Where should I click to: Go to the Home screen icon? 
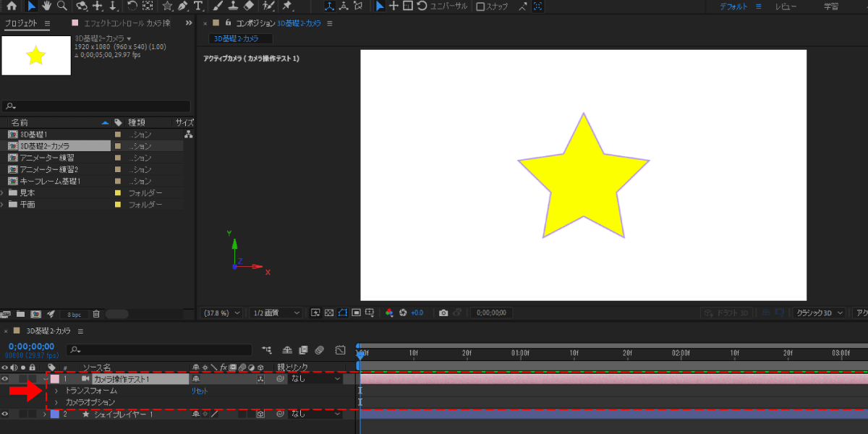[x=12, y=7]
